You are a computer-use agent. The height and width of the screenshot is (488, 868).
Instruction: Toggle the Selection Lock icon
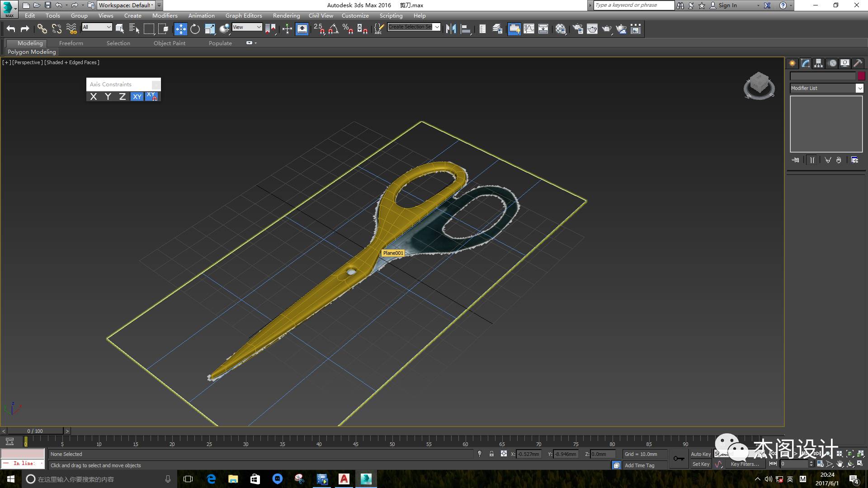(x=491, y=454)
